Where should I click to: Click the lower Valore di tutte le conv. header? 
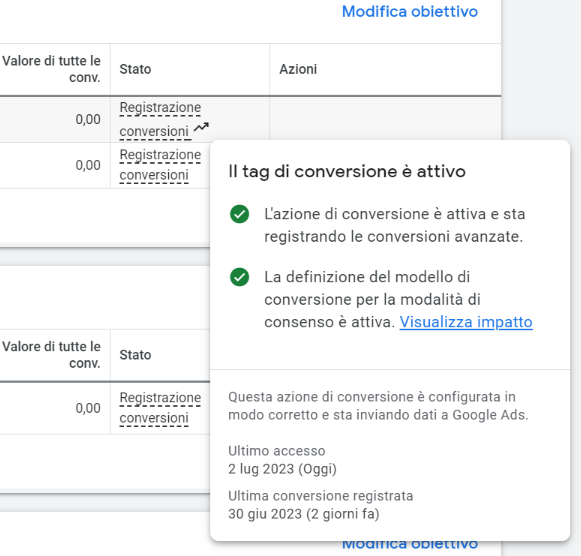pyautogui.click(x=51, y=355)
